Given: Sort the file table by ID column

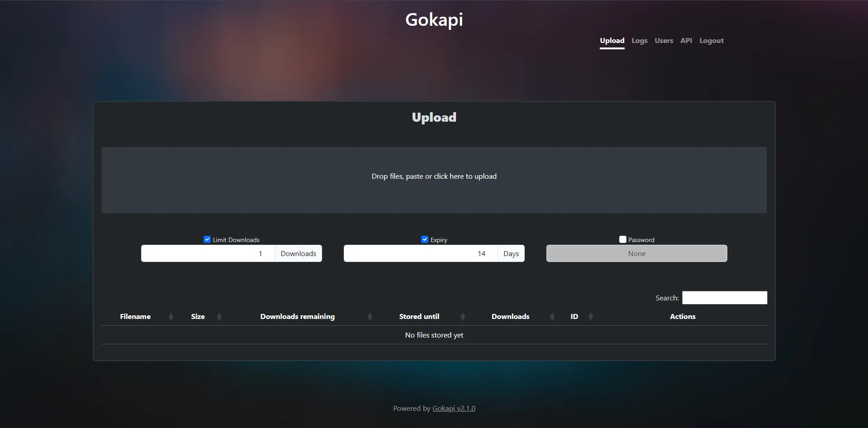Looking at the screenshot, I should coord(573,316).
